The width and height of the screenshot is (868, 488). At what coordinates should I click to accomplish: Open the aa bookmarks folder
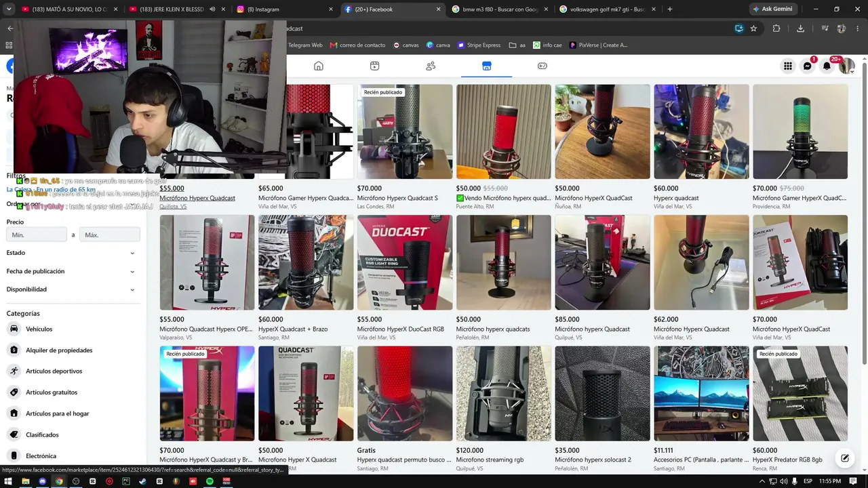517,45
